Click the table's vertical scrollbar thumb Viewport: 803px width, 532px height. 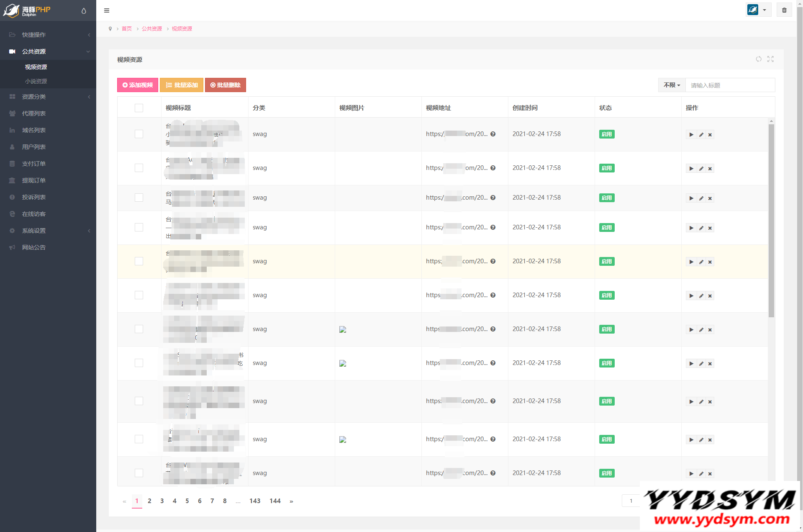[x=771, y=220]
